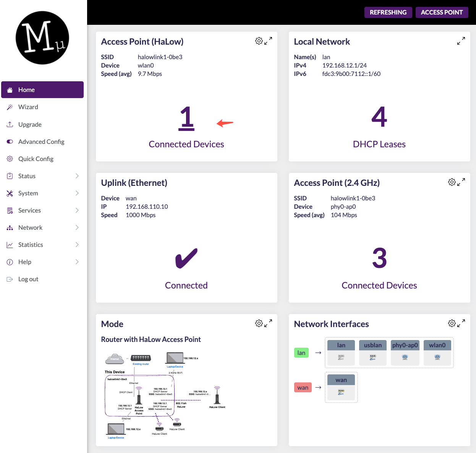Viewport: 476px width, 453px height.
Task: Expand the Status submenu
Action: tap(77, 176)
